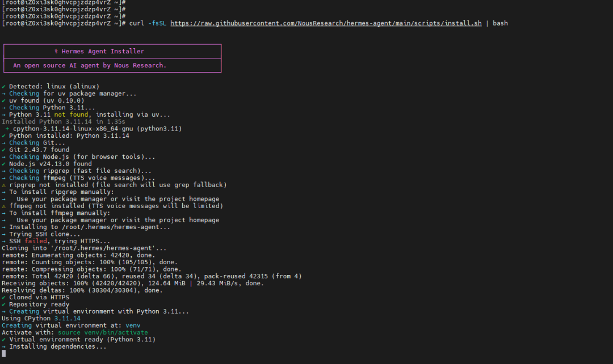Image resolution: width=613 pixels, height=364 pixels.
Task: Click the checkmark beside Git 2.43.7 found
Action: pos(3,150)
